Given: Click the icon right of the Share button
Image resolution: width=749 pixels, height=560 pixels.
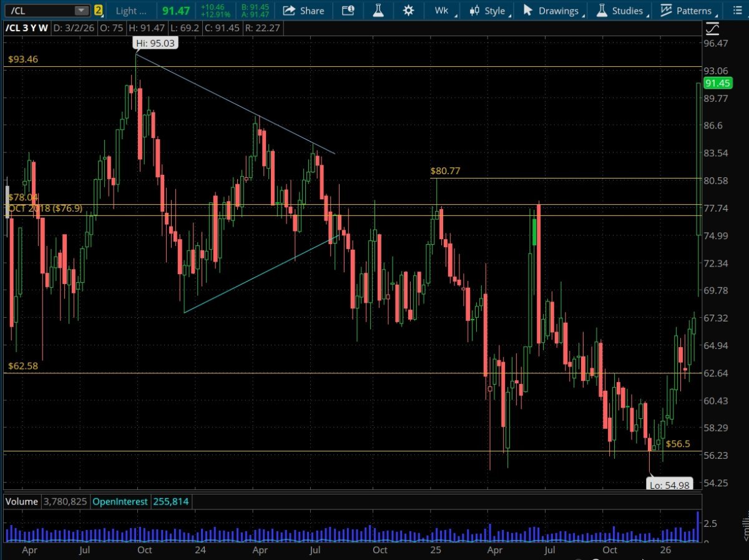Looking at the screenshot, I should point(348,11).
